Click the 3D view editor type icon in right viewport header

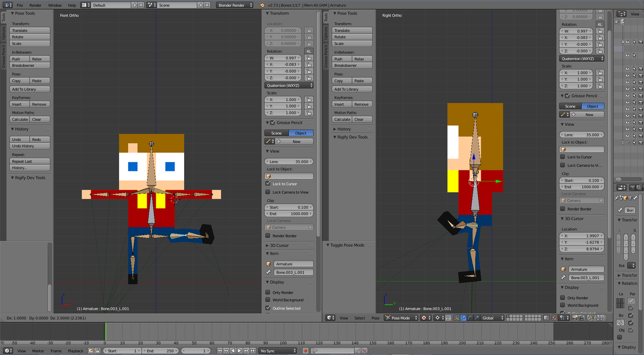(x=330, y=318)
